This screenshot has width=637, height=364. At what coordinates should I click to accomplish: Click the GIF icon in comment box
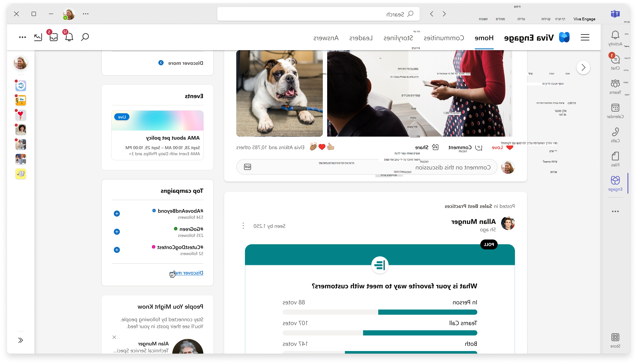click(x=247, y=167)
